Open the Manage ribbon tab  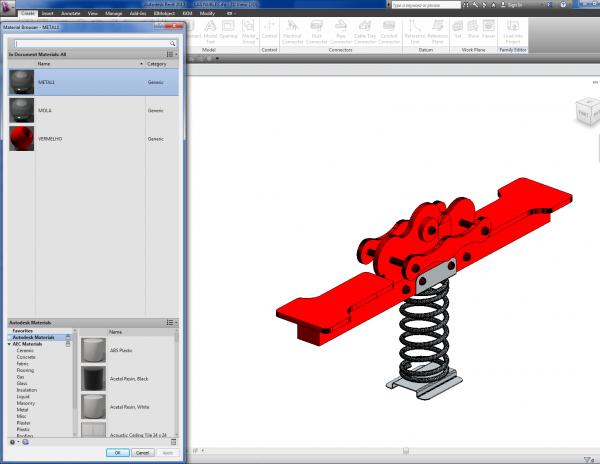pos(114,13)
